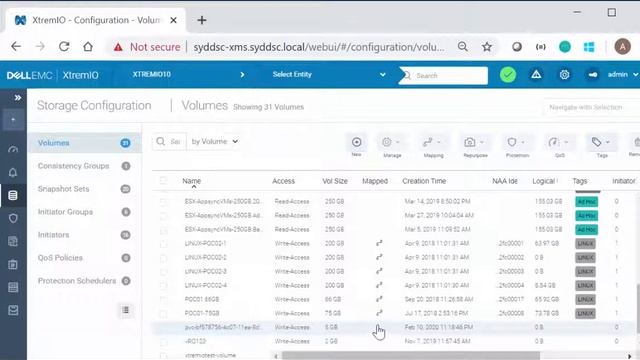This screenshot has width=640, height=360.
Task: Open the Select Entity dropdown
Action: point(329,74)
